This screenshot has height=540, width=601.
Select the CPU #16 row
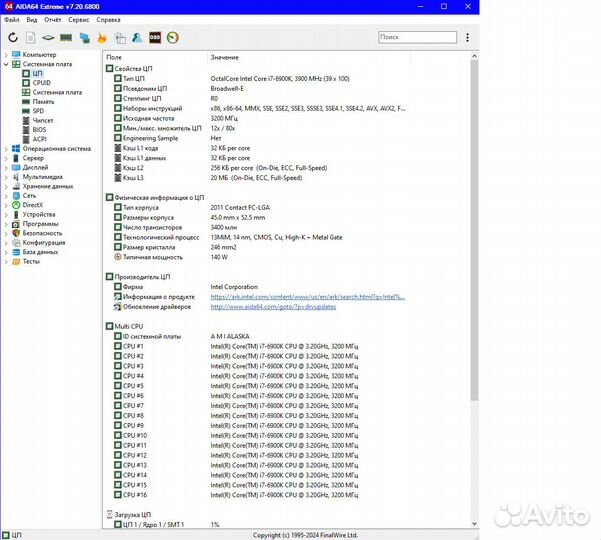click(x=256, y=495)
